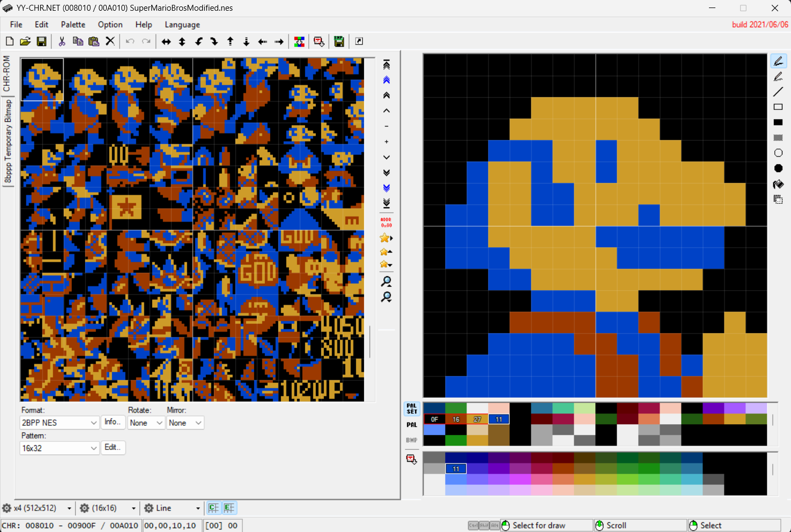The width and height of the screenshot is (791, 532).
Task: Select the 11 blue palette entry
Action: [499, 419]
